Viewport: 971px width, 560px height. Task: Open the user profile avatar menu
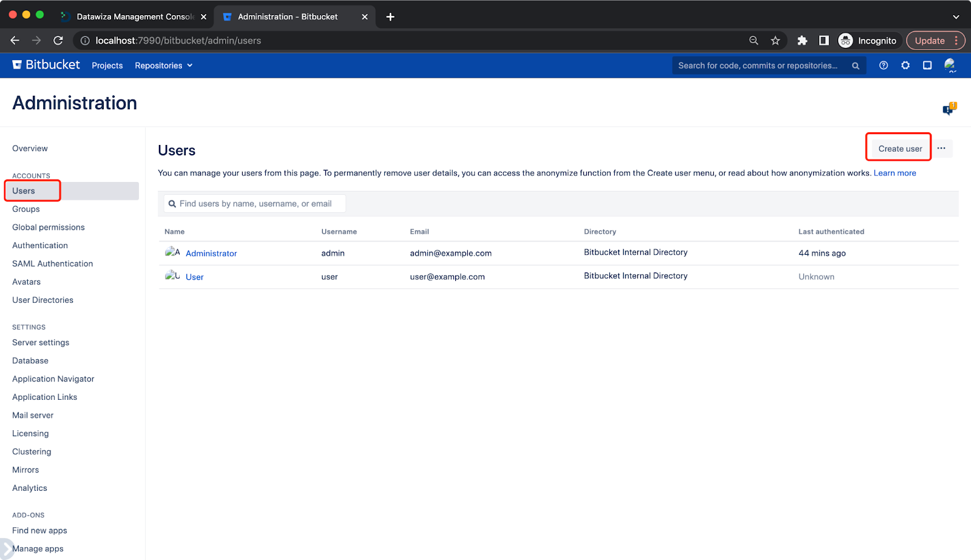click(x=950, y=66)
